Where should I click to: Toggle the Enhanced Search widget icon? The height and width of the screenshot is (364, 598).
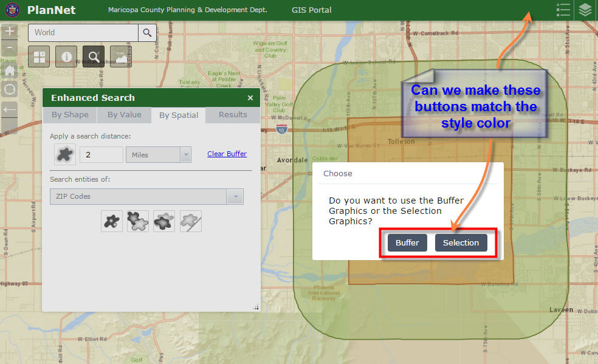click(x=94, y=57)
